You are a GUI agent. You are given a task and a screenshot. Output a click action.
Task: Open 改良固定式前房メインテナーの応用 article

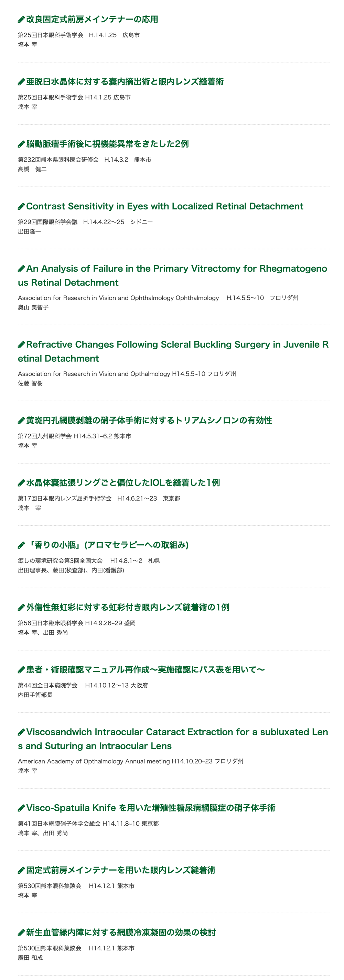point(92,19)
